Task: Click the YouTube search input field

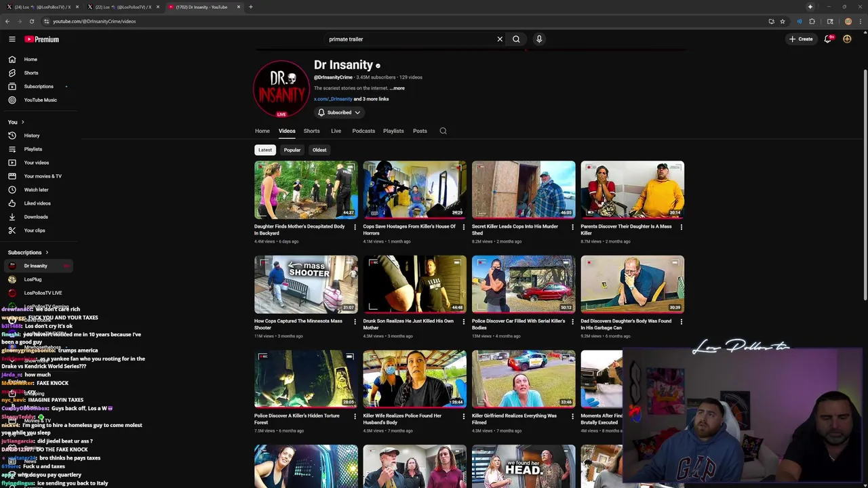Action: coord(410,39)
